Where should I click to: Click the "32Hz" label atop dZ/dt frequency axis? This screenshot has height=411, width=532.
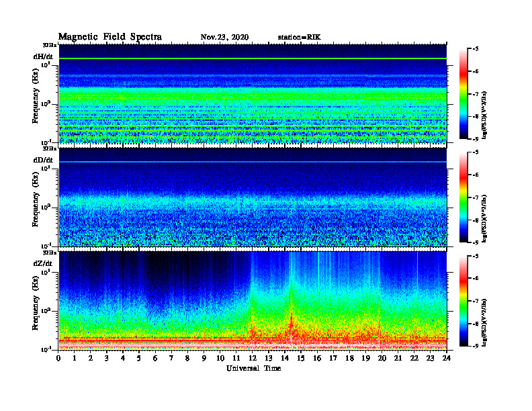[x=50, y=253]
